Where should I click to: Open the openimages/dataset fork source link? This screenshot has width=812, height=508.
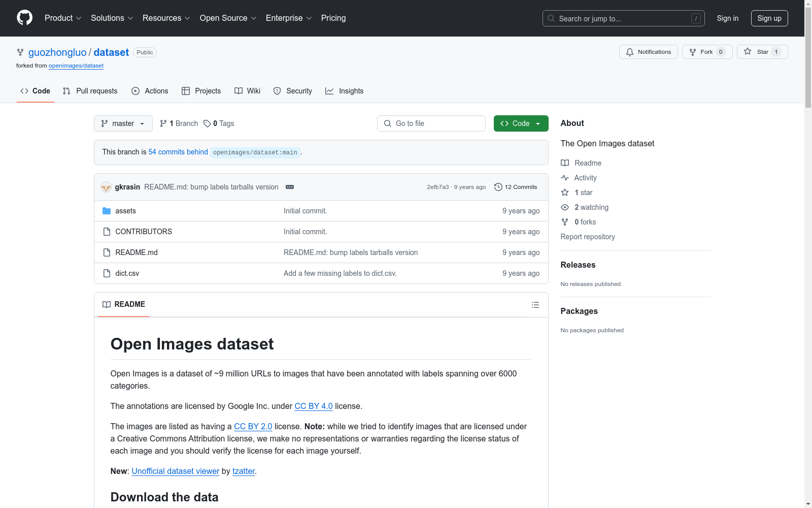tap(76, 66)
